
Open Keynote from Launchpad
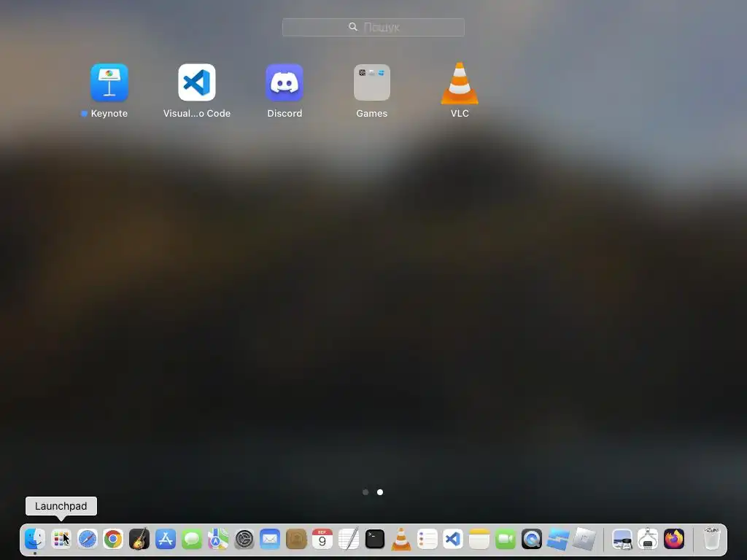tap(109, 82)
